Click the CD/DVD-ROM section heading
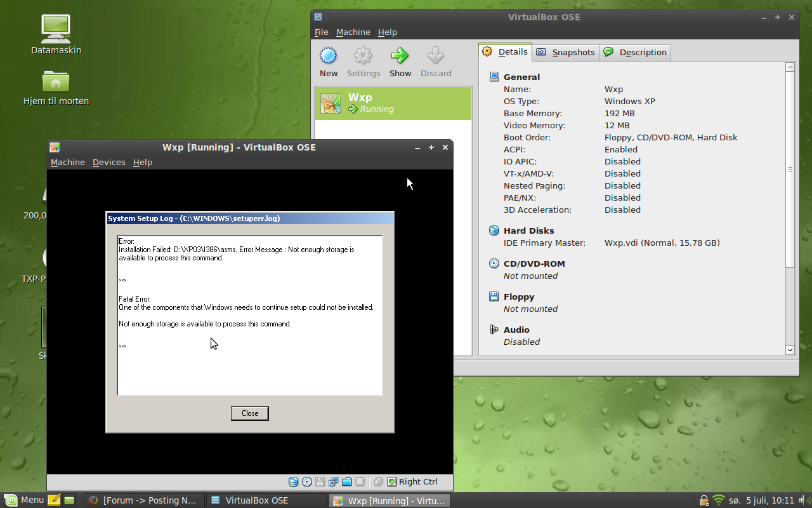The width and height of the screenshot is (812, 508). (x=534, y=264)
